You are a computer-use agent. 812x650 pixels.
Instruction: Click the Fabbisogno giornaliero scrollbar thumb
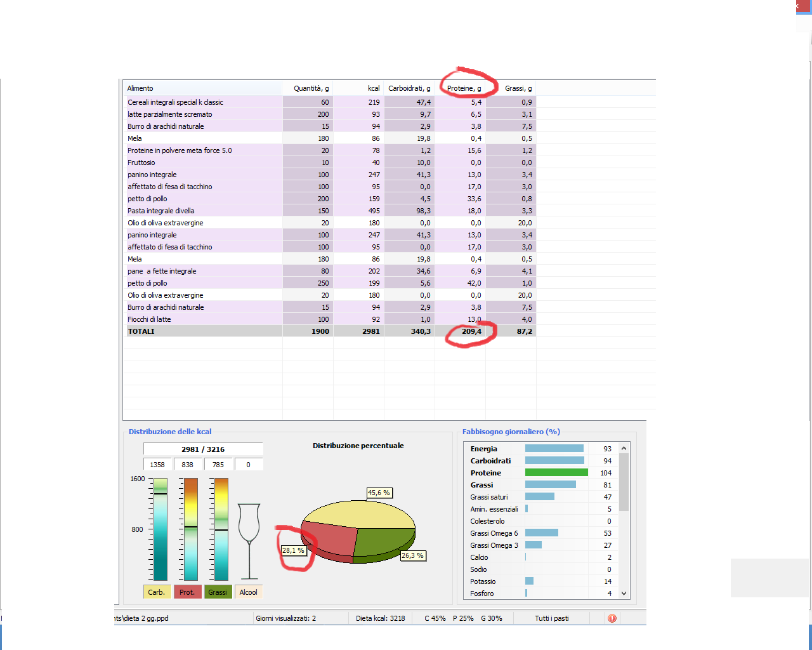[624, 482]
